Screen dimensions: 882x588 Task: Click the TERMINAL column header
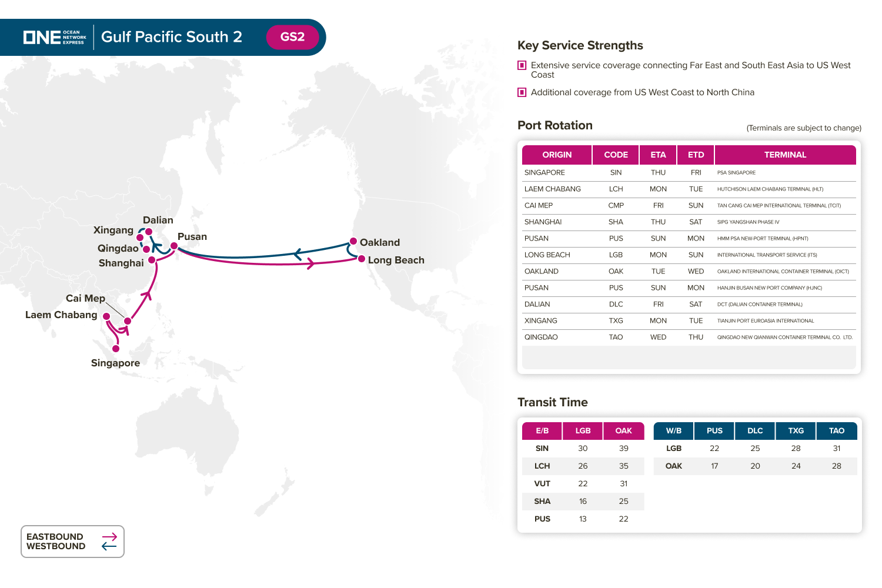click(x=785, y=155)
